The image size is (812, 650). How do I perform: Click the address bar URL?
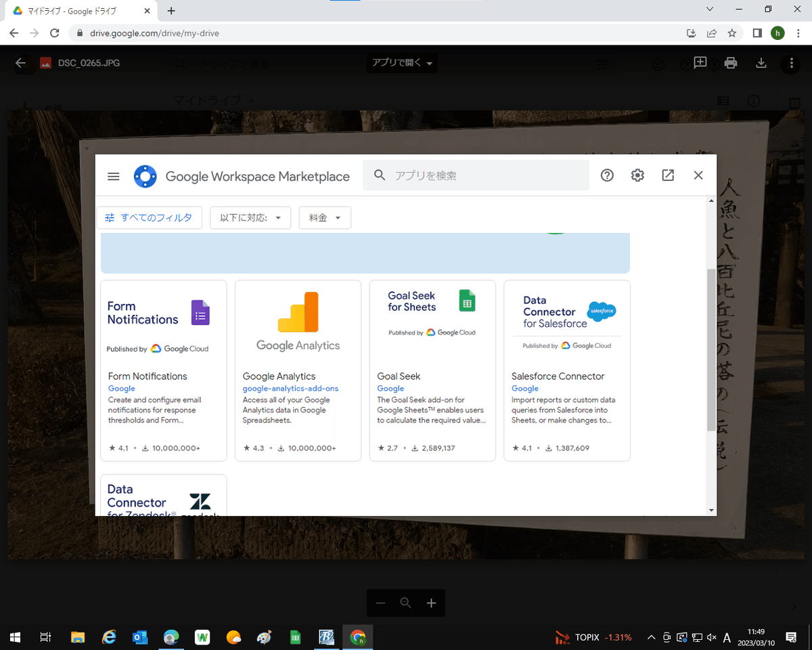click(154, 33)
